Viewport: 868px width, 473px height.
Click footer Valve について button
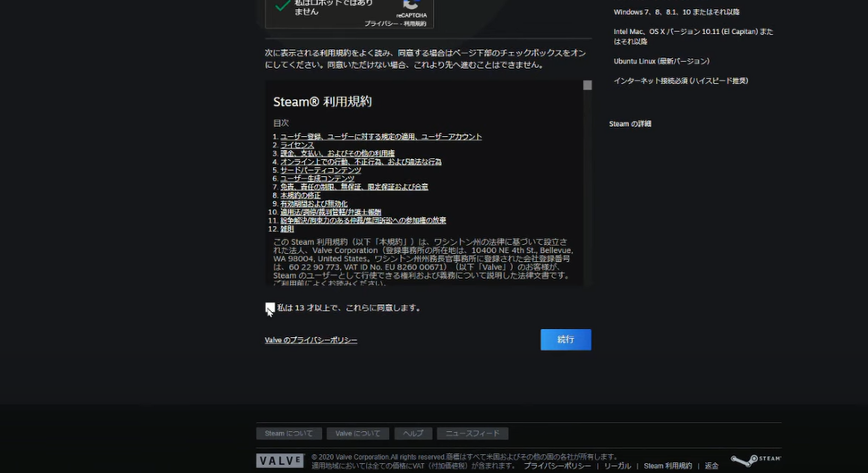click(x=358, y=434)
